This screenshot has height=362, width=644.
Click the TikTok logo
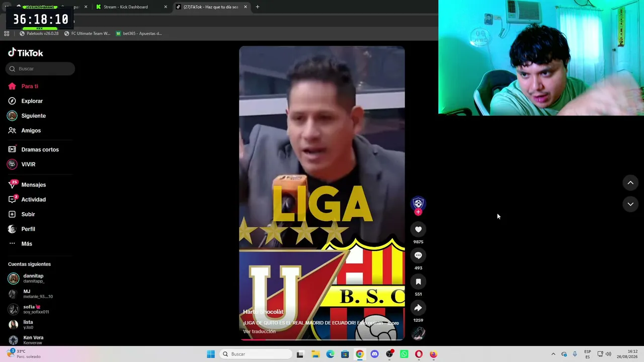coord(26,53)
